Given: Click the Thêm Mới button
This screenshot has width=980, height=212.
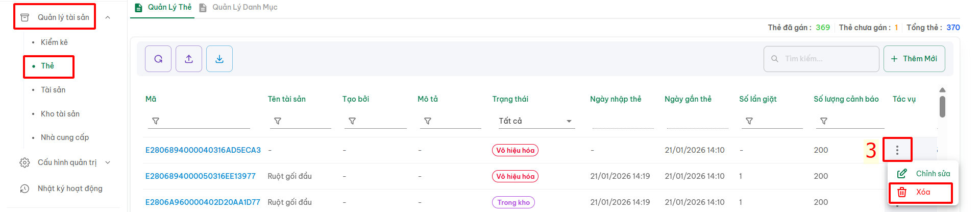Looking at the screenshot, I should point(914,59).
